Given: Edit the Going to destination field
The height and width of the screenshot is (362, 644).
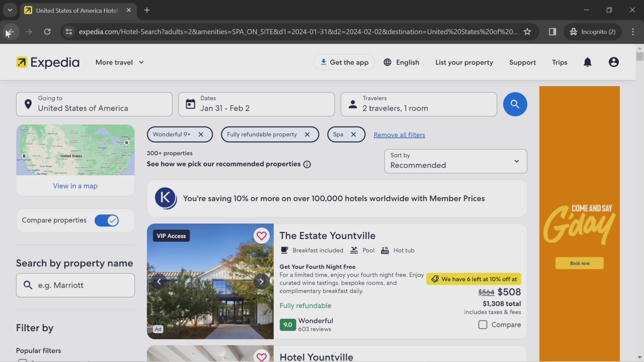Looking at the screenshot, I should coord(94,104).
